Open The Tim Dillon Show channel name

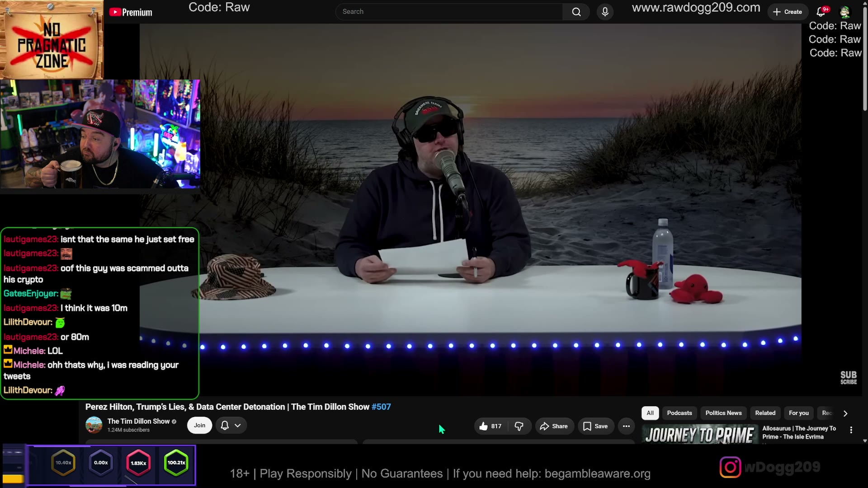pyautogui.click(x=138, y=421)
